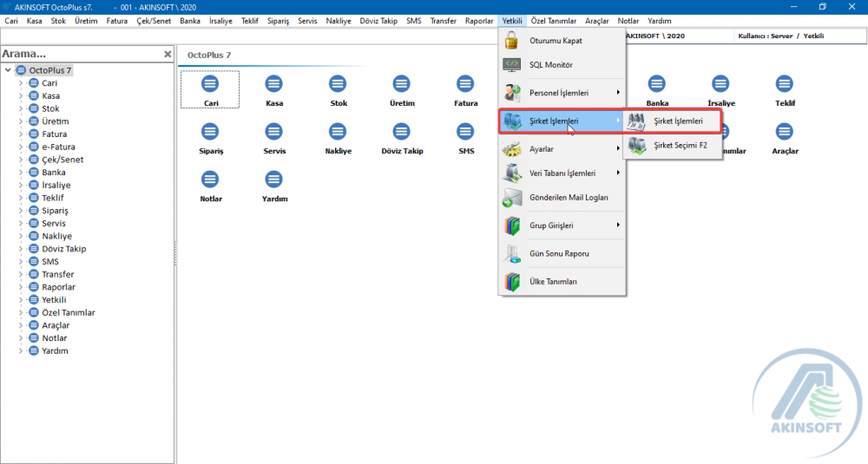Open the Yardım module icon in the main panel

tap(273, 180)
